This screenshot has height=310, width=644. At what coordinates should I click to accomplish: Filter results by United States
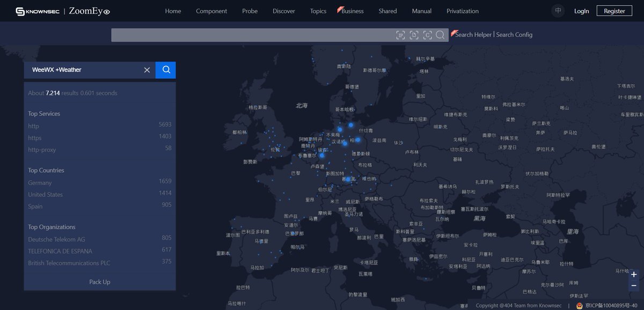click(45, 195)
